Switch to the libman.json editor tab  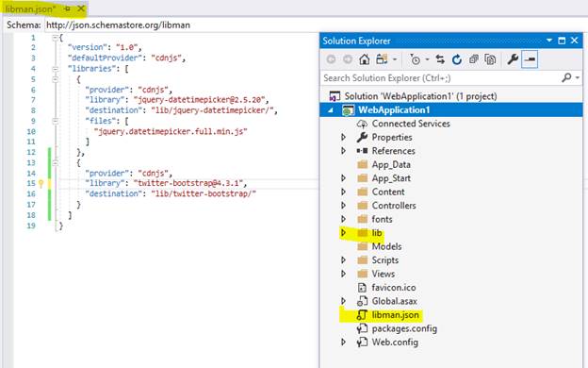coord(30,8)
